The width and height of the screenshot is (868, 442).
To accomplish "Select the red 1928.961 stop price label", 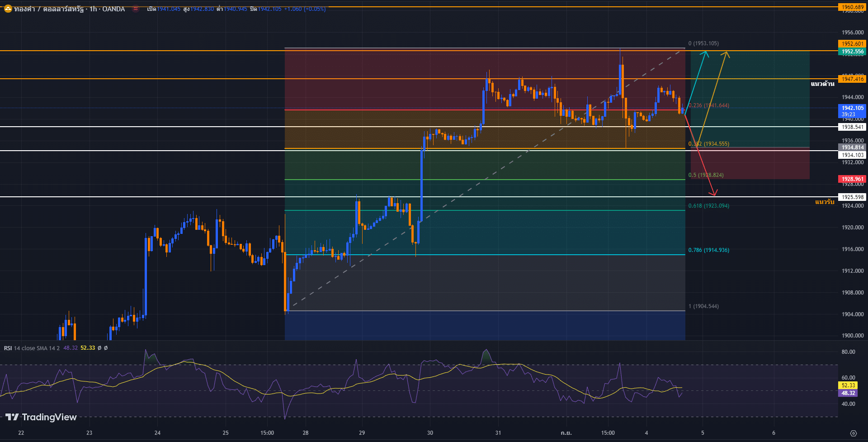I will click(x=852, y=179).
